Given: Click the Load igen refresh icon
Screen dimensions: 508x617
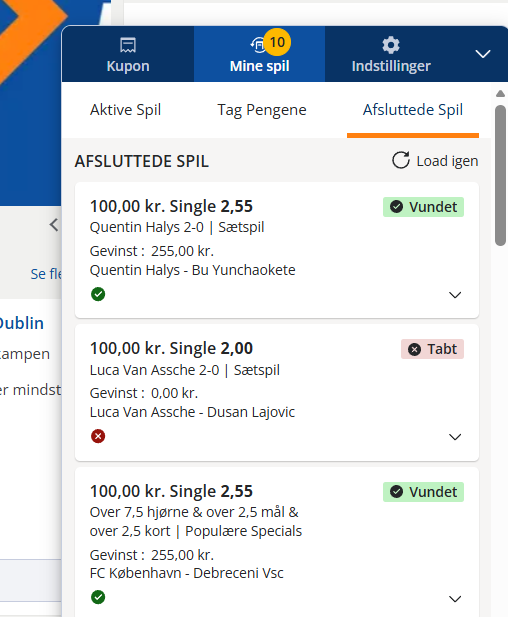Looking at the screenshot, I should [x=401, y=161].
